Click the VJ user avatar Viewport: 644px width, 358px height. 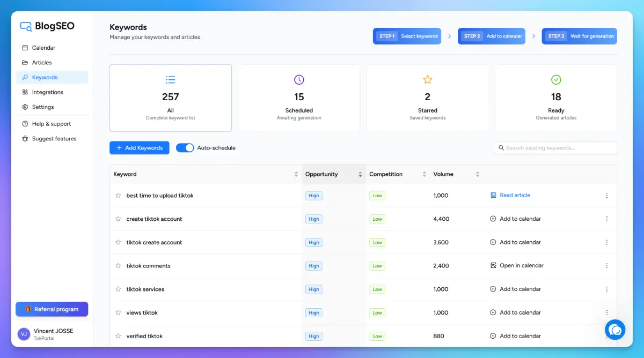(24, 334)
